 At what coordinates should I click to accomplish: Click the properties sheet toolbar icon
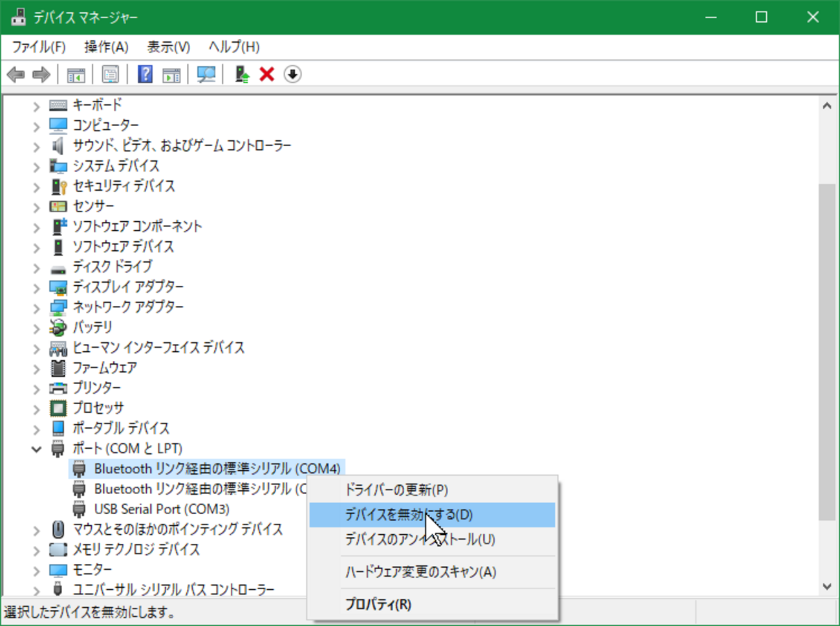click(110, 74)
